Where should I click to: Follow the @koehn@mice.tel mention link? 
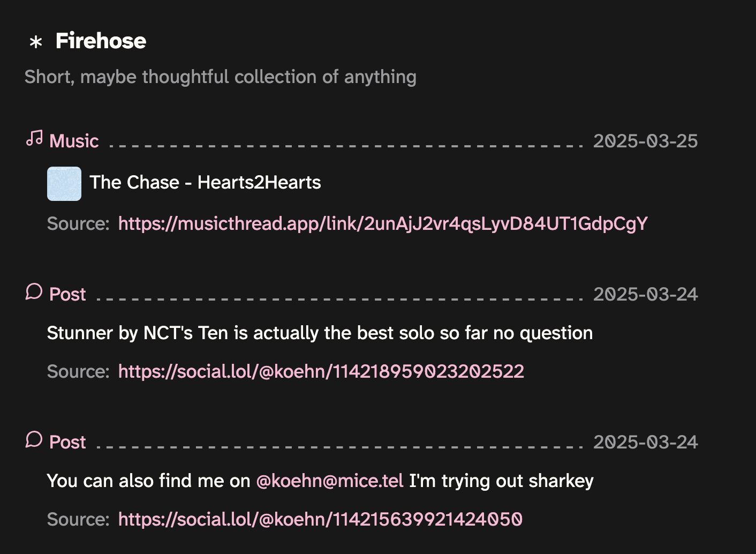[x=330, y=481]
